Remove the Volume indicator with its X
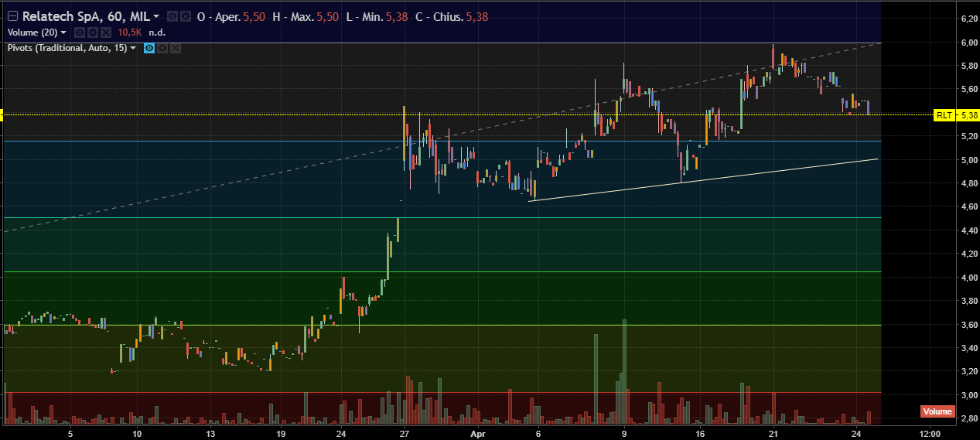 click(104, 32)
